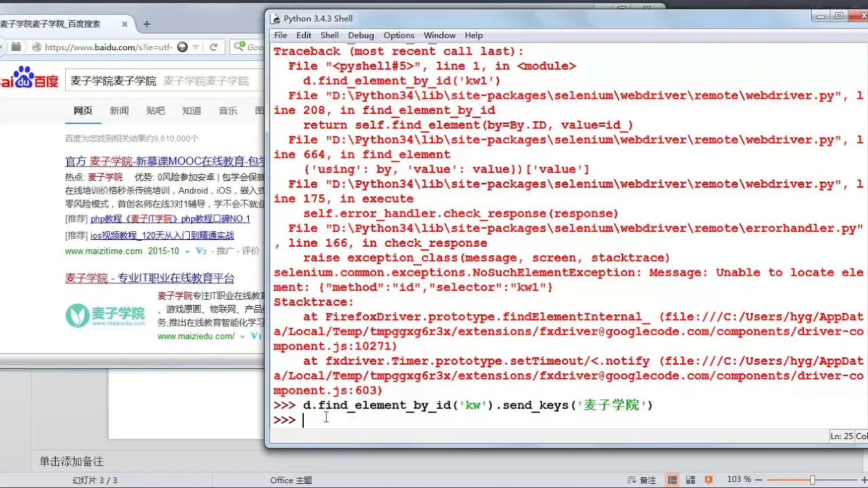
Task: Click the Traceback (most recent call last) line
Action: point(399,52)
